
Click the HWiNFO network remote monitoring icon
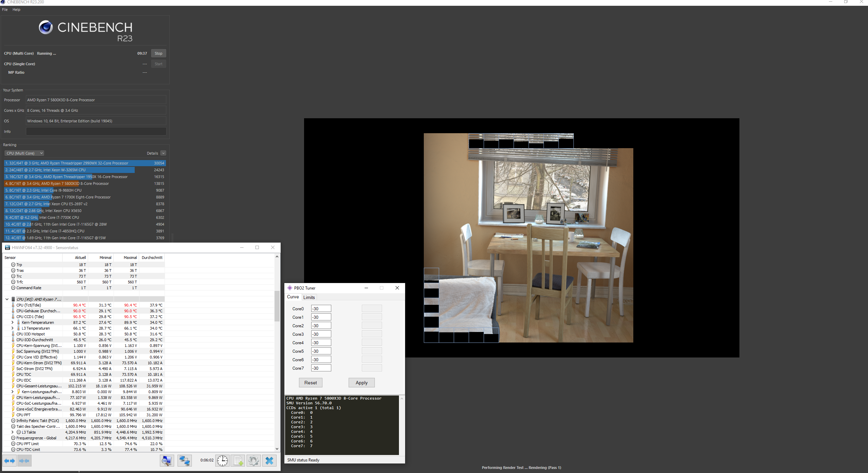pyautogui.click(x=185, y=461)
